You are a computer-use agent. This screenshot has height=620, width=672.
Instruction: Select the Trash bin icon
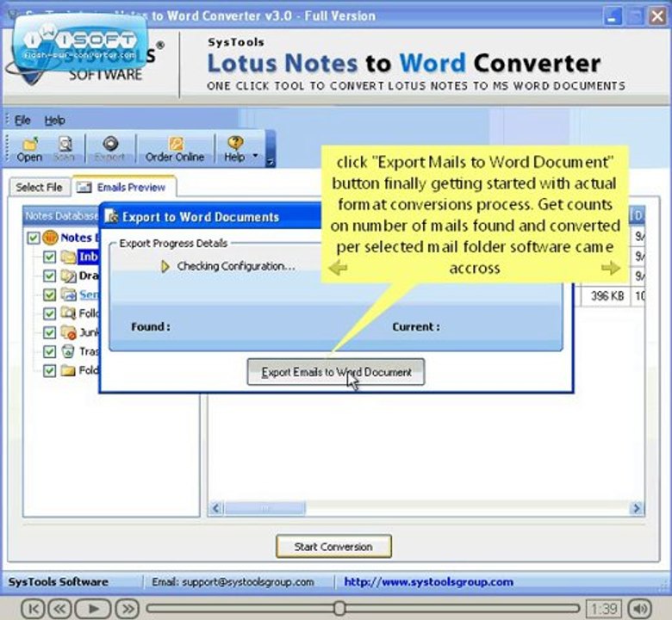68,351
